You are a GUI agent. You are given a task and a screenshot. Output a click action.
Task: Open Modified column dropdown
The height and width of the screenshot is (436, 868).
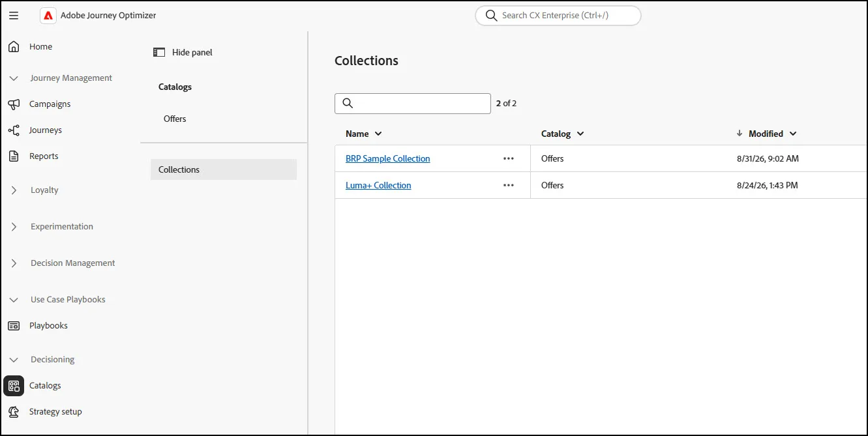[793, 134]
